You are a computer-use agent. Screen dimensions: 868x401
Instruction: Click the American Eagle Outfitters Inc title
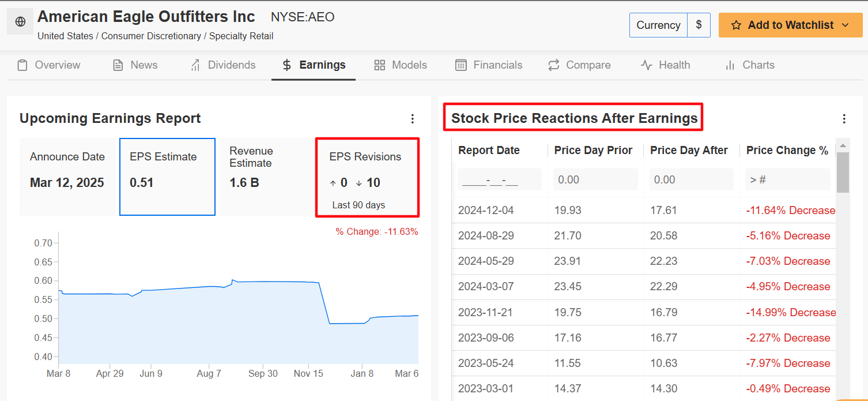[146, 17]
